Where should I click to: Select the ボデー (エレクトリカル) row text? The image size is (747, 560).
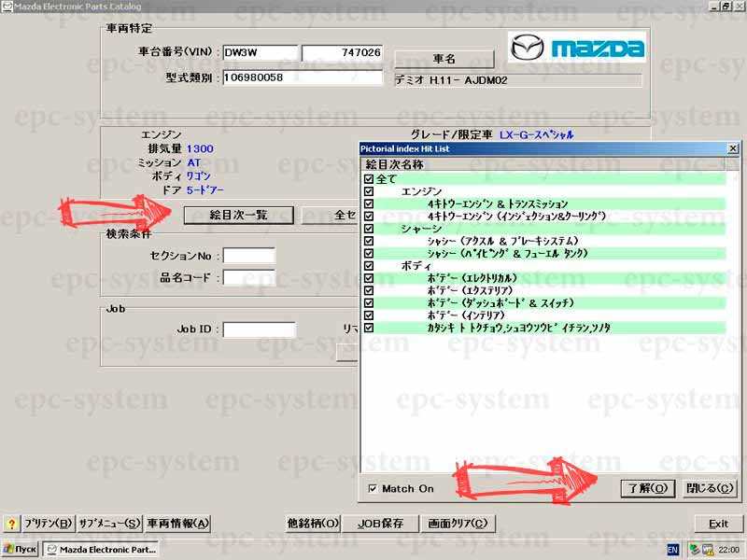tap(472, 278)
